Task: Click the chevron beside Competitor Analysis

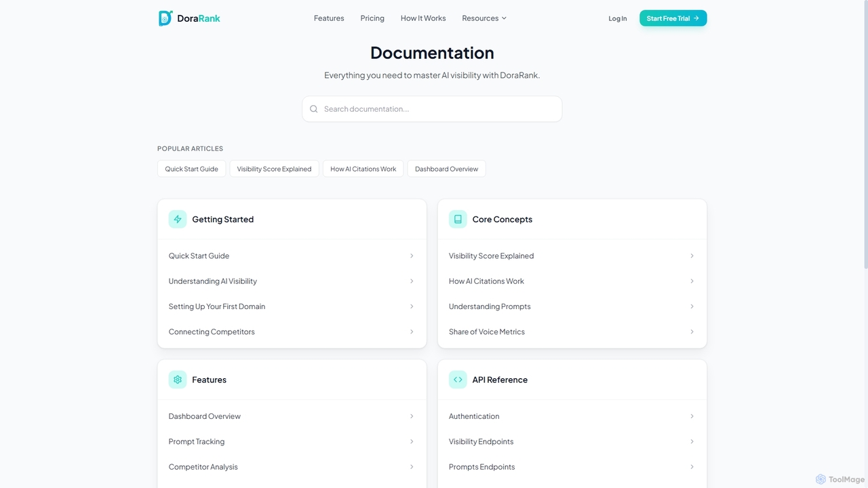Action: [x=412, y=467]
